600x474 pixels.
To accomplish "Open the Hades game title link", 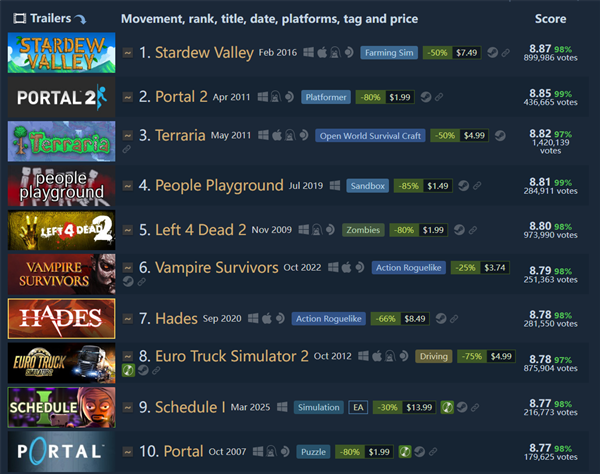I will point(176,319).
